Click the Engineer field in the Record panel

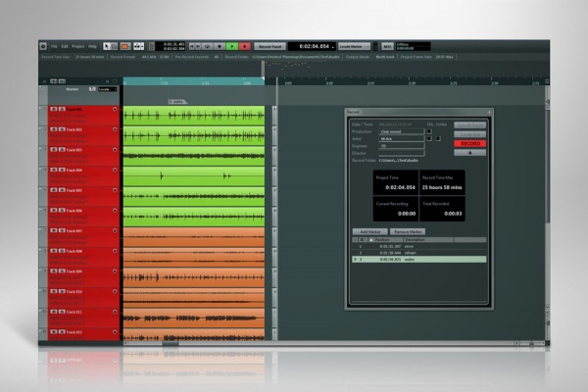pos(401,146)
